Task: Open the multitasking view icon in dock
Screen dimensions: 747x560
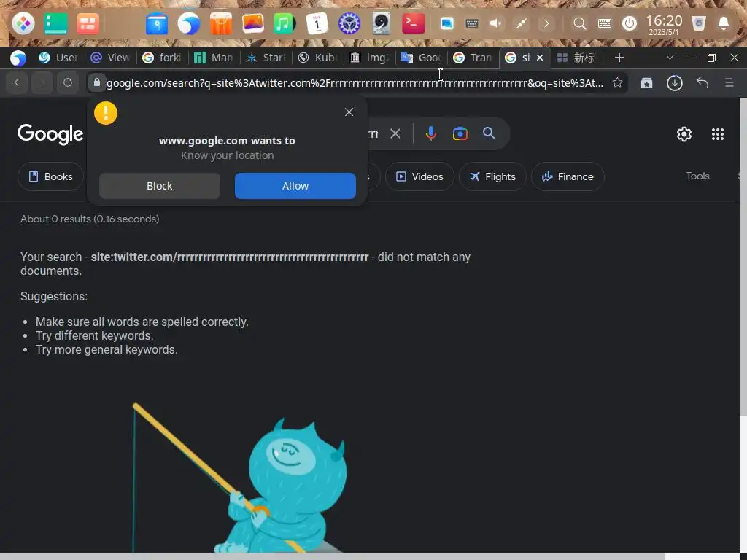Action: coord(88,23)
